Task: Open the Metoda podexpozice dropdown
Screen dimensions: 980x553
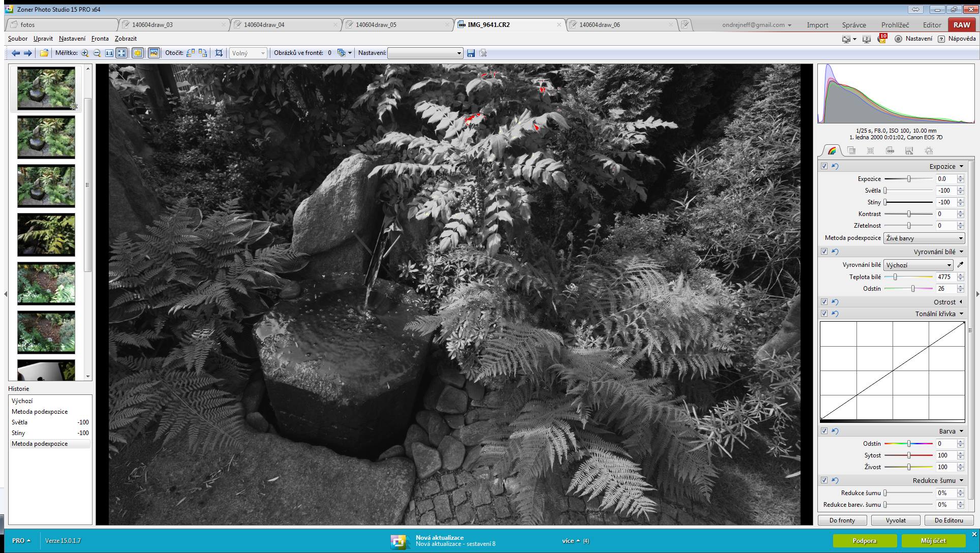Action: click(x=924, y=238)
